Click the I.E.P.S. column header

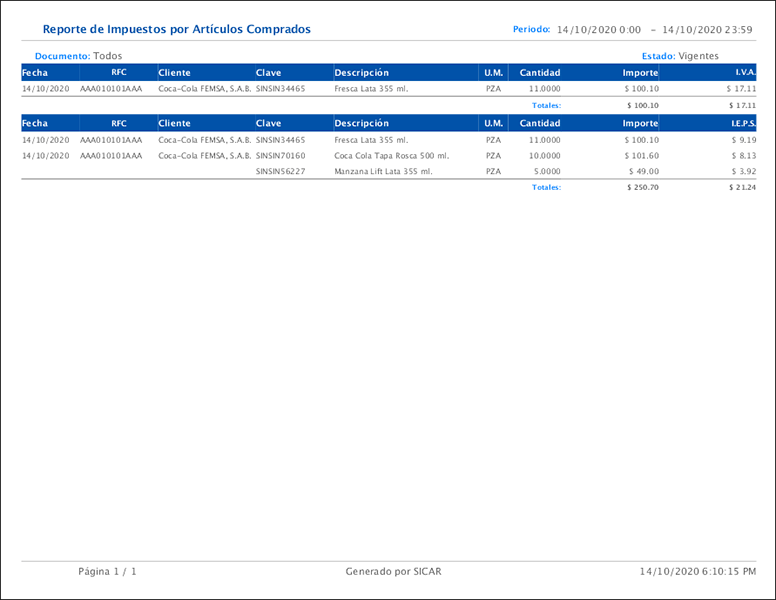pyautogui.click(x=739, y=123)
